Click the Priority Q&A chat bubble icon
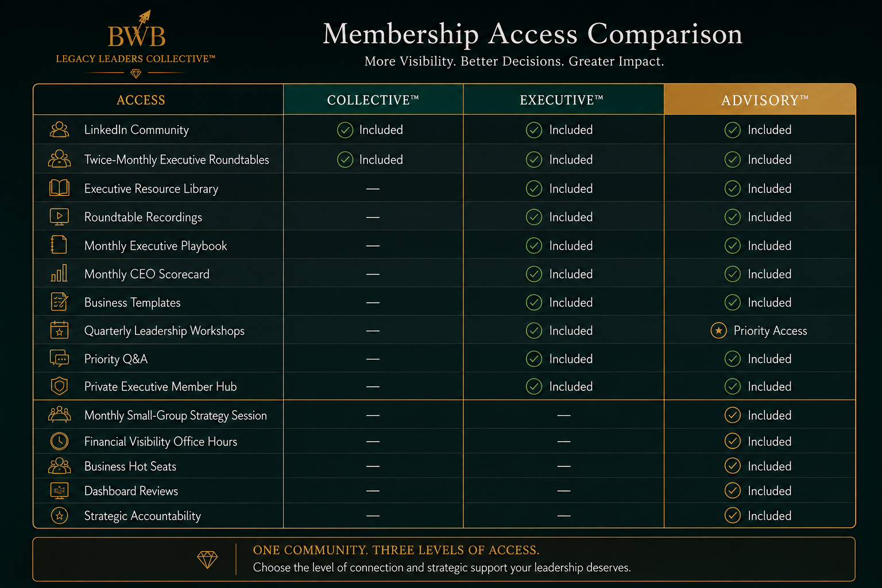Viewport: 882px width, 588px height. tap(59, 358)
